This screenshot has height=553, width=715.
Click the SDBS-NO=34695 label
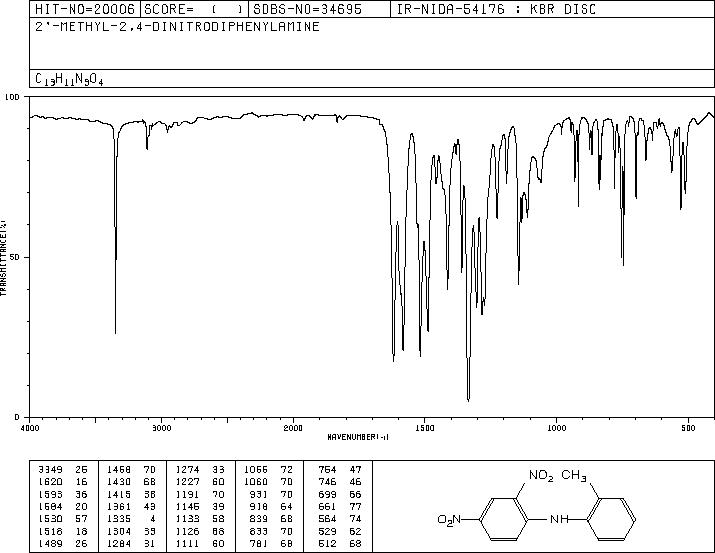pyautogui.click(x=307, y=9)
